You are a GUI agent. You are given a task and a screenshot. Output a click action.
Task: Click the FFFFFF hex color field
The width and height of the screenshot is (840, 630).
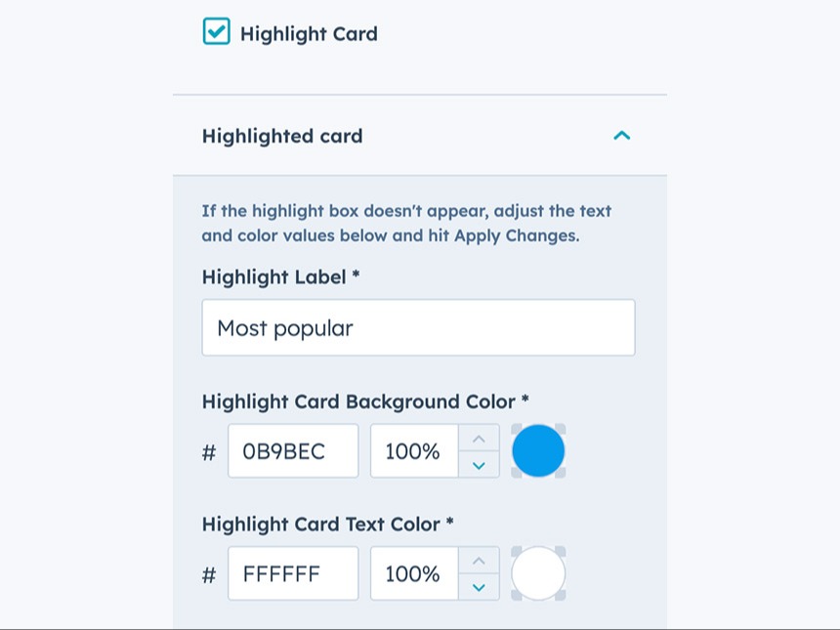click(293, 574)
